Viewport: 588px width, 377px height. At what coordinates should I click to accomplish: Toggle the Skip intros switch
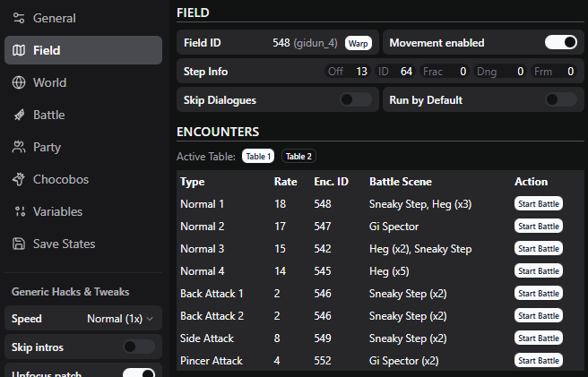[x=139, y=347]
